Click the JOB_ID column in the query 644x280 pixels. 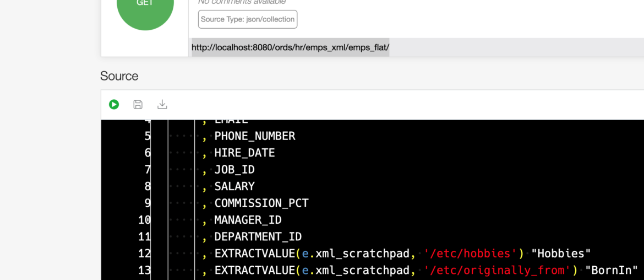click(x=234, y=170)
